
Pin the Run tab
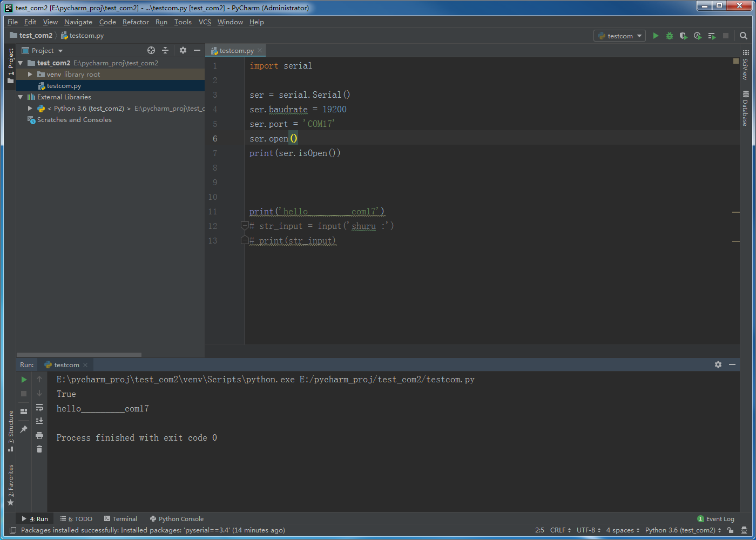pos(24,429)
